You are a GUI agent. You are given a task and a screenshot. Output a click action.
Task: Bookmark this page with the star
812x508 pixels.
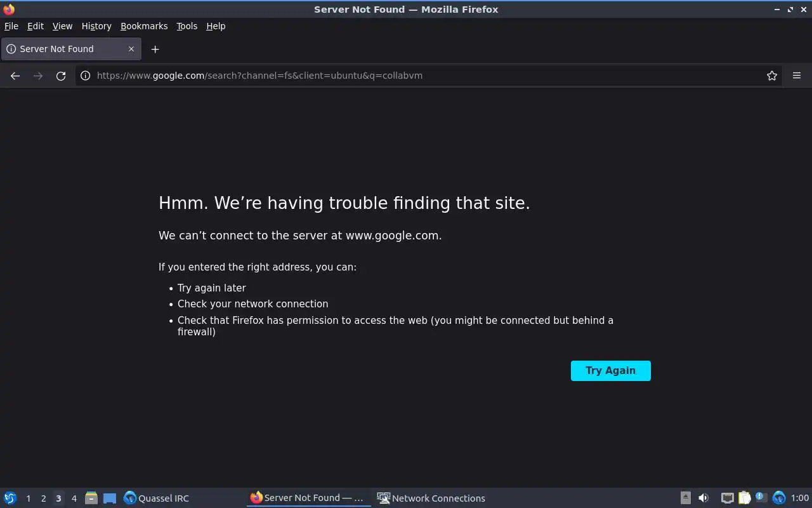[772, 76]
